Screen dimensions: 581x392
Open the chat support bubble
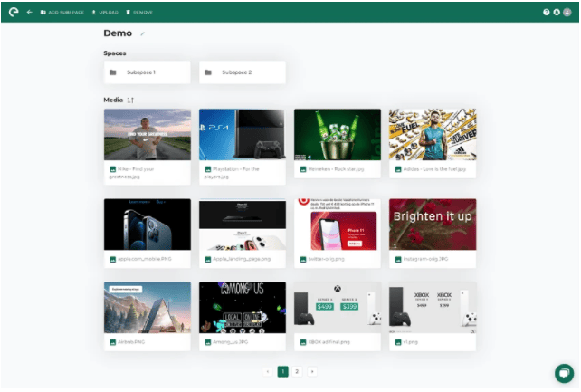coord(565,373)
